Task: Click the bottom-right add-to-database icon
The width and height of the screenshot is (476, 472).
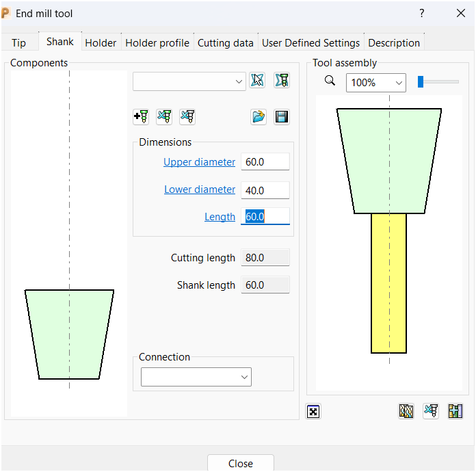Action: [x=455, y=411]
